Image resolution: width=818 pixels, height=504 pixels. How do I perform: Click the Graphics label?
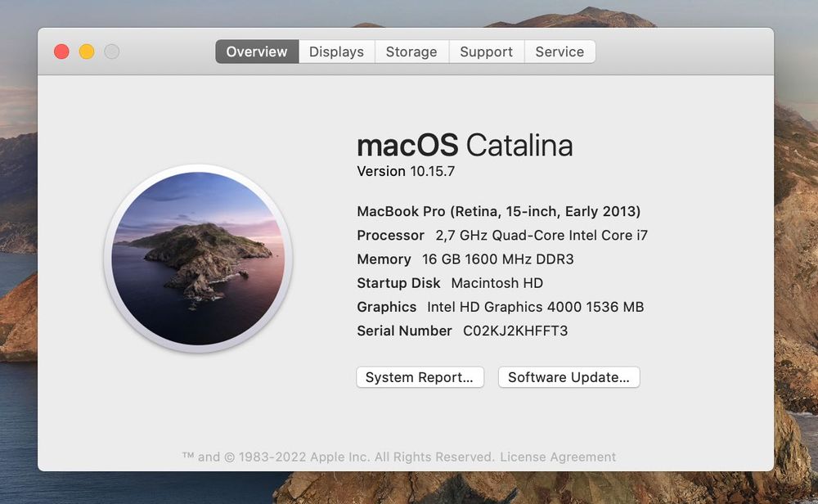387,307
